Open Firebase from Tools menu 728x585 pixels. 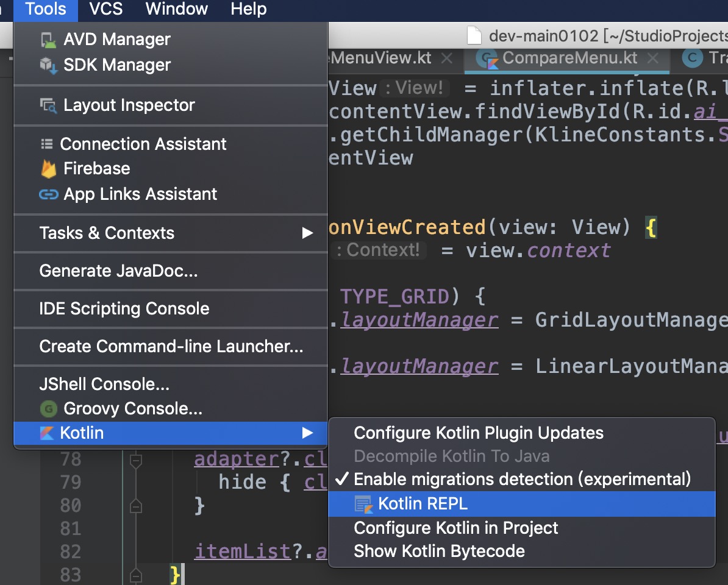(171, 169)
